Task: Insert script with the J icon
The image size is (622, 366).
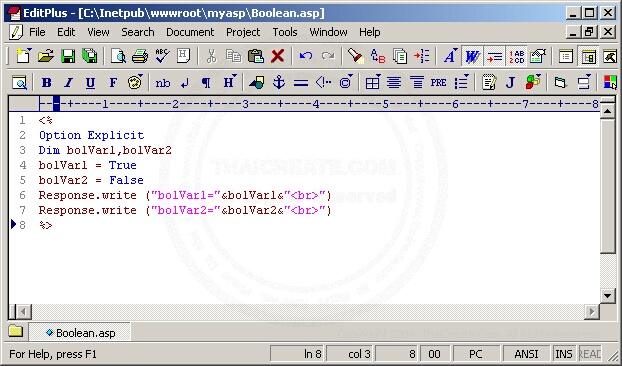Action: [511, 83]
